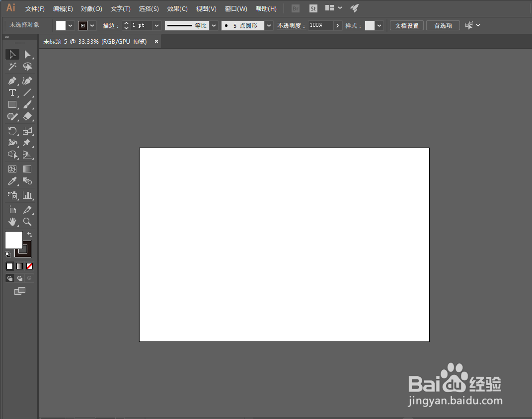This screenshot has width=532, height=419.
Task: Select the Lasso tool
Action: [x=27, y=67]
